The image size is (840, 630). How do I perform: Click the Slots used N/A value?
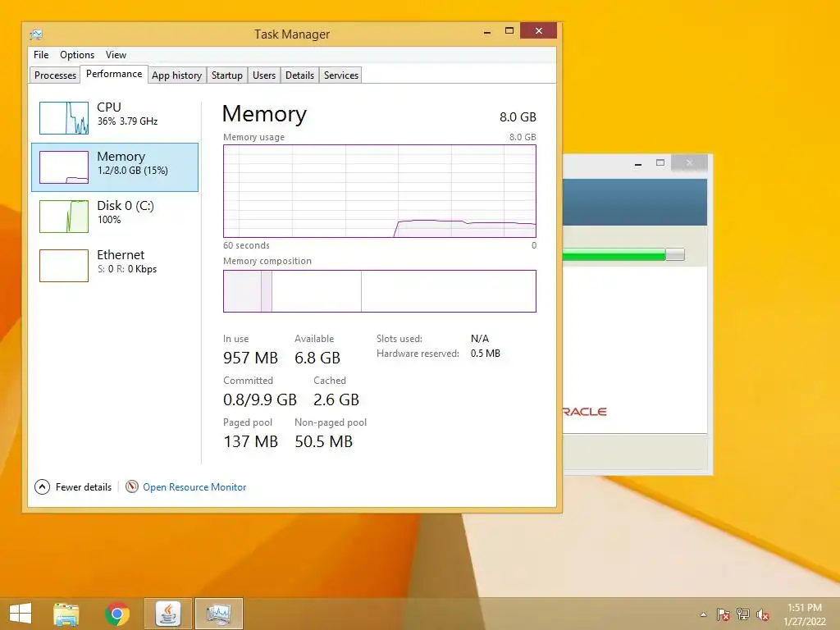tap(479, 339)
